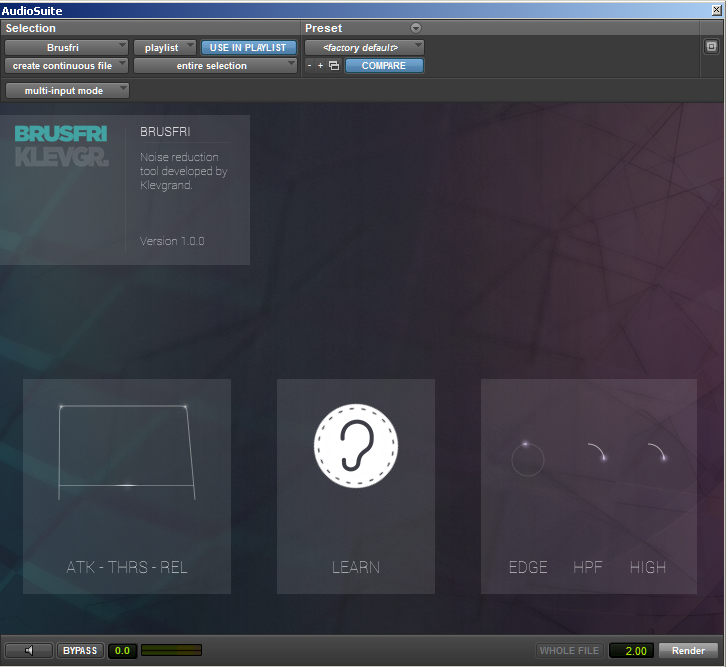Click the EDGE label
726x667 pixels.
point(528,567)
